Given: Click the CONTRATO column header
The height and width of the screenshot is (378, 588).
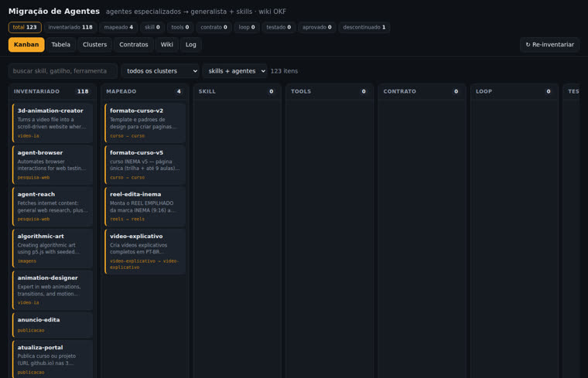Looking at the screenshot, I should [x=422, y=91].
